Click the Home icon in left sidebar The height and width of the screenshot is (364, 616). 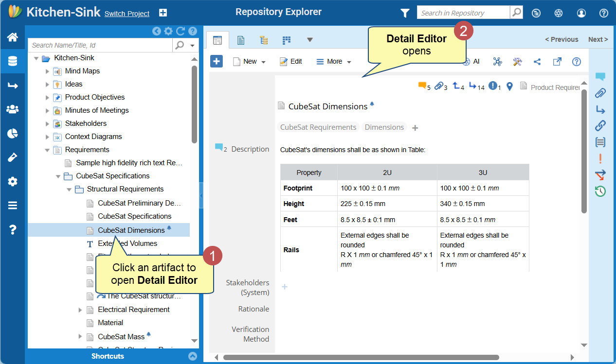coord(12,37)
